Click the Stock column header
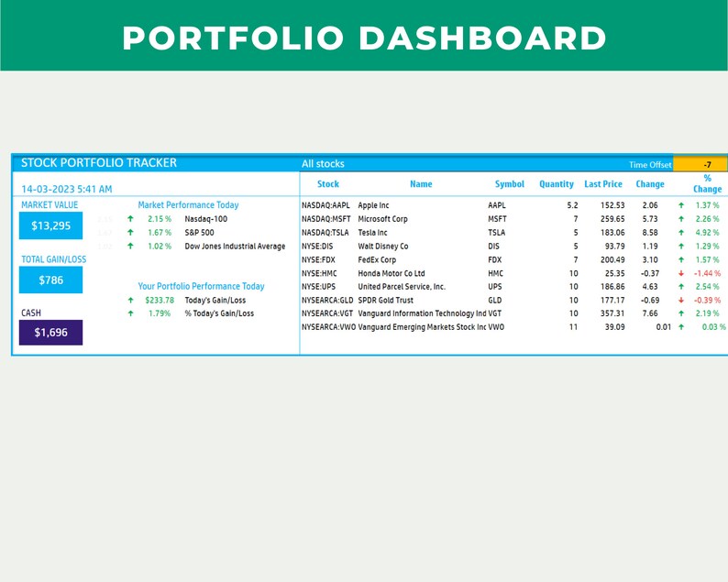Viewport: 728px width, 582px height. [328, 184]
